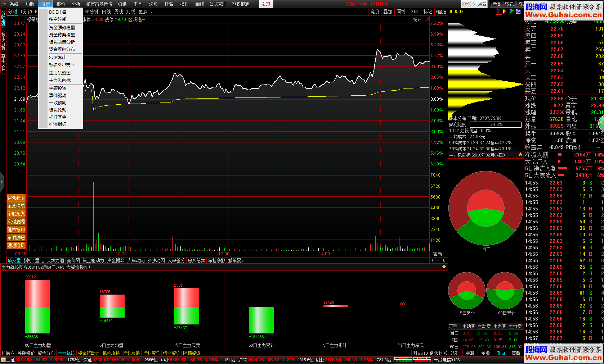
Task: Click the star icon on 主力风向标 header
Action: (520, 155)
